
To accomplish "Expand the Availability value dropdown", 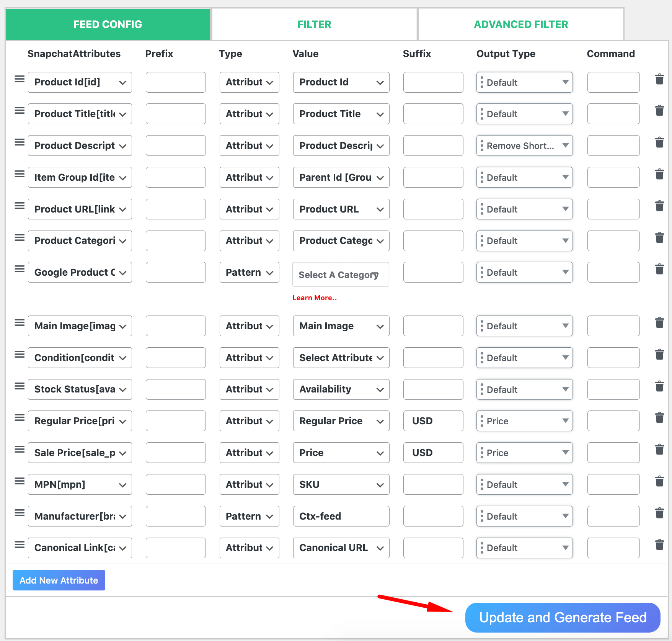I will [341, 389].
